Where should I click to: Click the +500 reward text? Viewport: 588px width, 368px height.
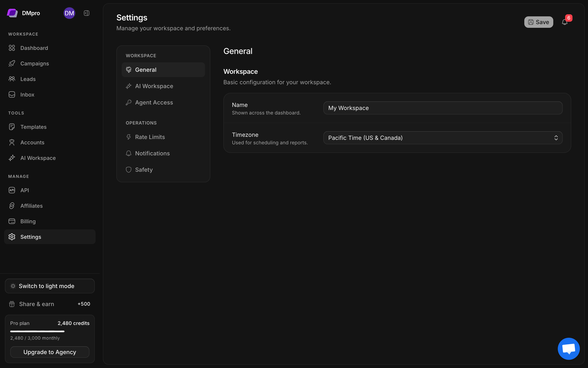point(84,304)
